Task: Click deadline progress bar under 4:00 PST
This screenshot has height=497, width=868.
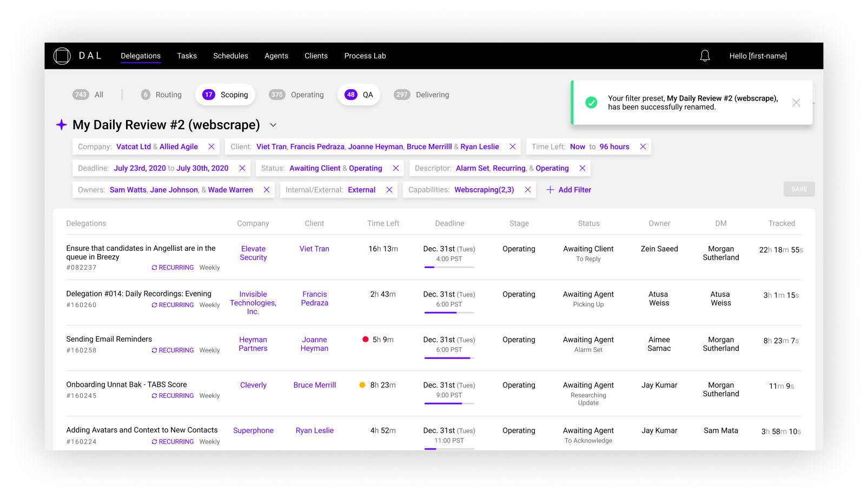Action: 449,267
